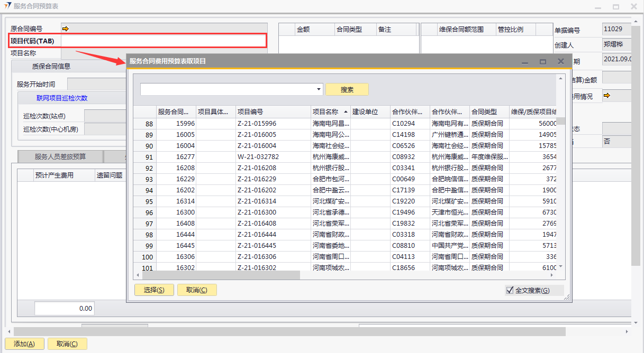
Task: Click the sort arrow on 项目名称 column
Action: click(346, 112)
